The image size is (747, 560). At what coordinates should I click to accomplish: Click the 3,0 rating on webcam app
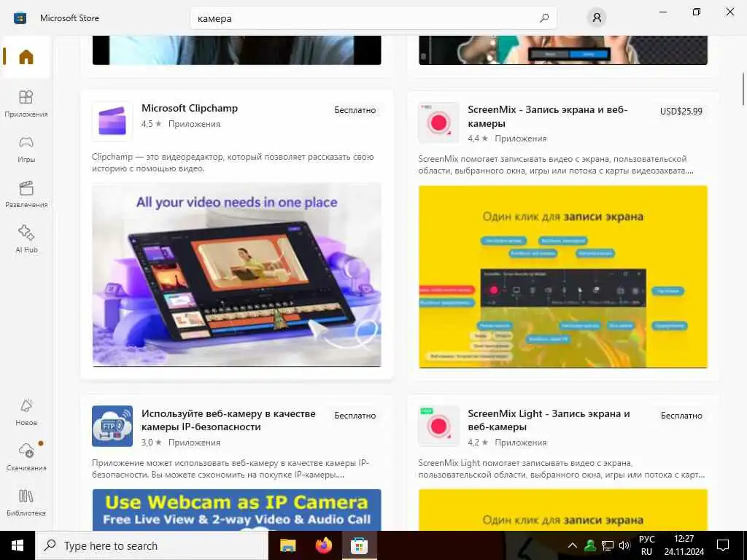coord(151,443)
